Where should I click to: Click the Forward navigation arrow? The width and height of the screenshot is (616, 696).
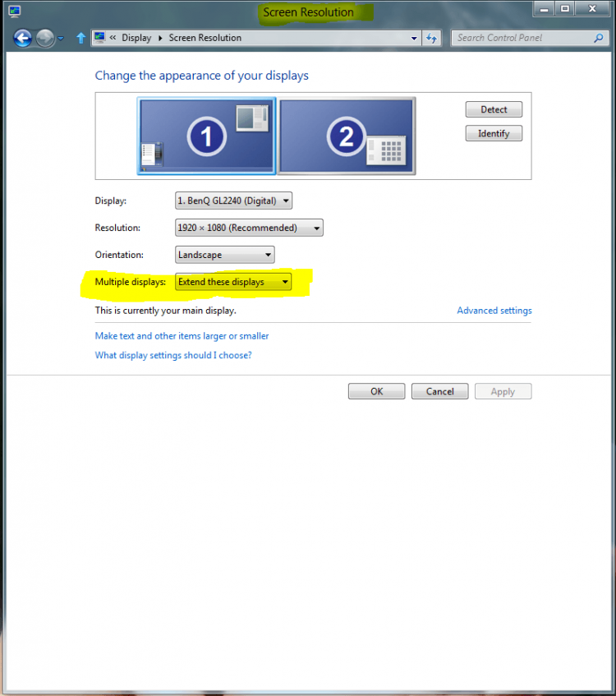point(45,38)
